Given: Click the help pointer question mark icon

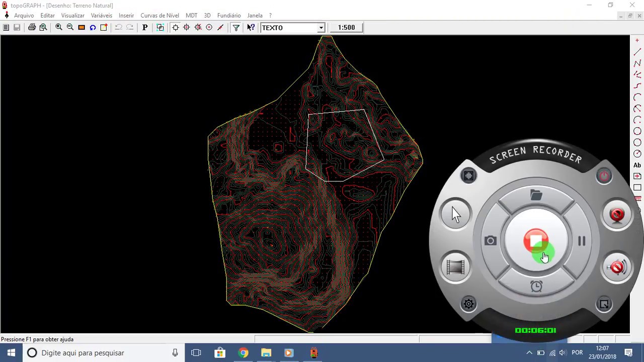Looking at the screenshot, I should pyautogui.click(x=251, y=28).
